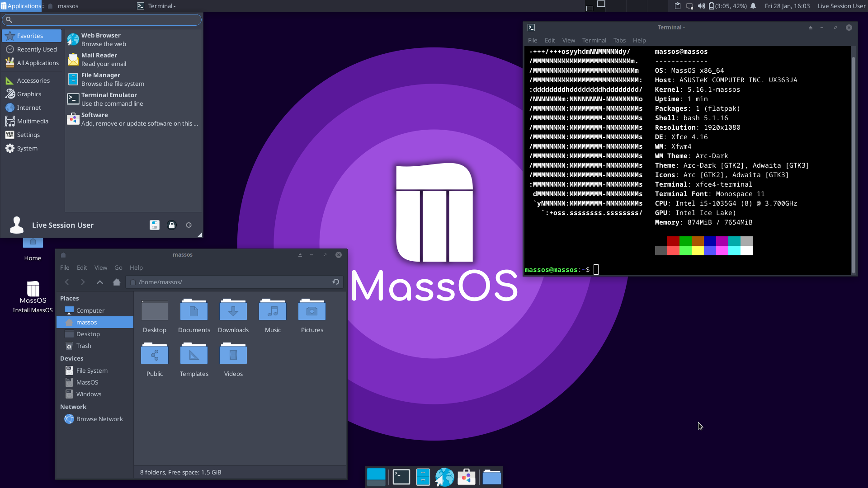Open the notifications bell in the panel
Viewport: 868px width, 488px height.
(753, 6)
